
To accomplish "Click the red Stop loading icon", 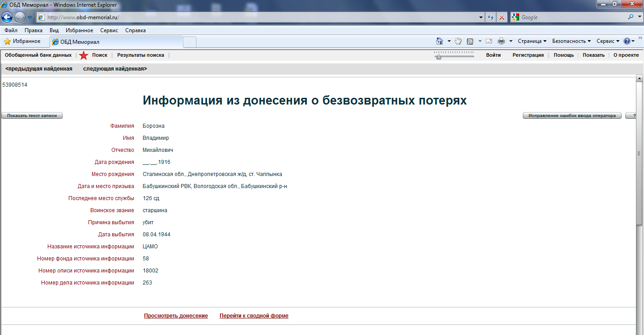I will click(501, 17).
